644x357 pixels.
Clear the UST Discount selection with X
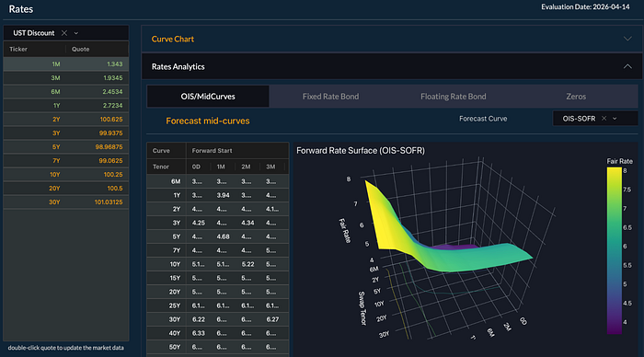click(x=64, y=33)
